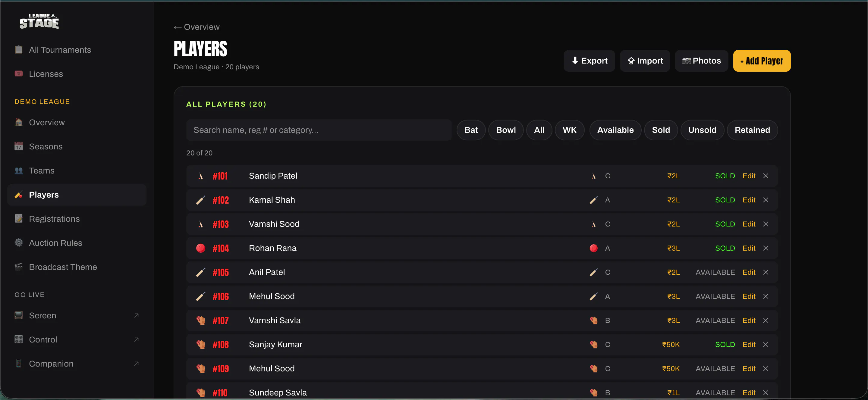
Task: Remove player #106 with the X icon
Action: (766, 296)
